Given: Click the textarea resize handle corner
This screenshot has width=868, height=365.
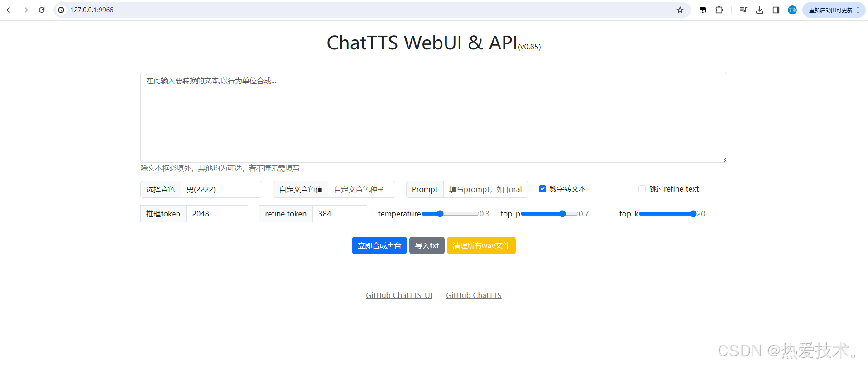Looking at the screenshot, I should coord(724,159).
